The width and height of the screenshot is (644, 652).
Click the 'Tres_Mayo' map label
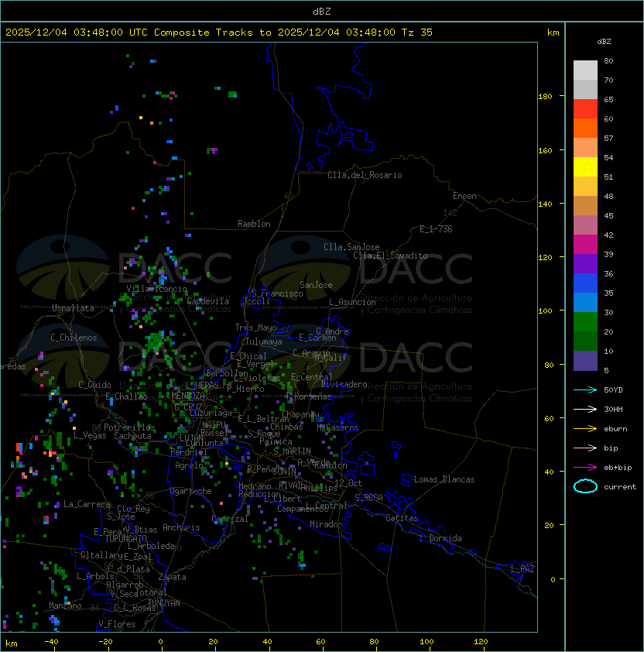pos(255,328)
